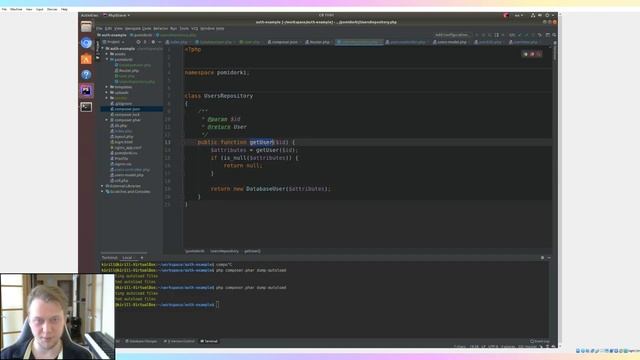This screenshot has height=360, width=640.
Task: Open Ubuntu Software from the dock
Action: (x=86, y=59)
